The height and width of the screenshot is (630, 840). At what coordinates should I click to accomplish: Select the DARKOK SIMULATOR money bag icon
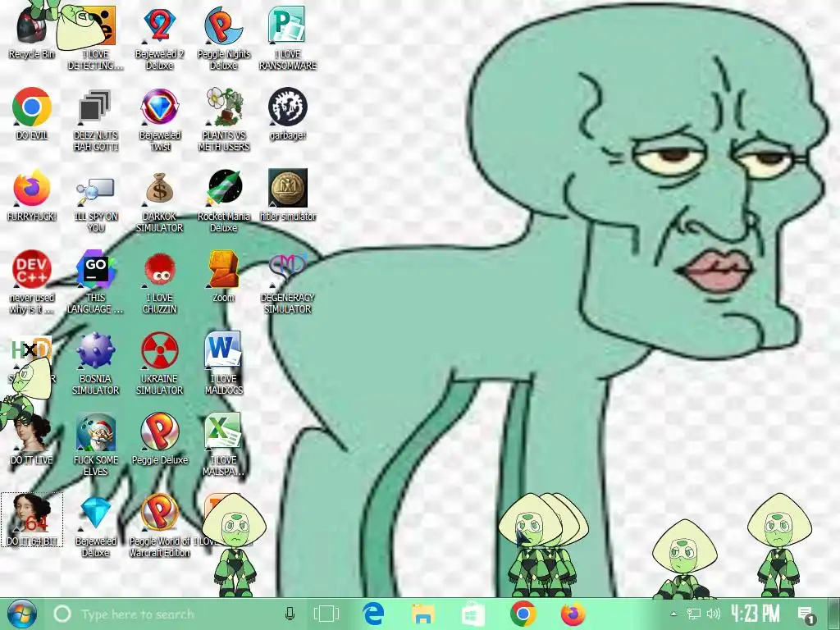click(x=159, y=202)
